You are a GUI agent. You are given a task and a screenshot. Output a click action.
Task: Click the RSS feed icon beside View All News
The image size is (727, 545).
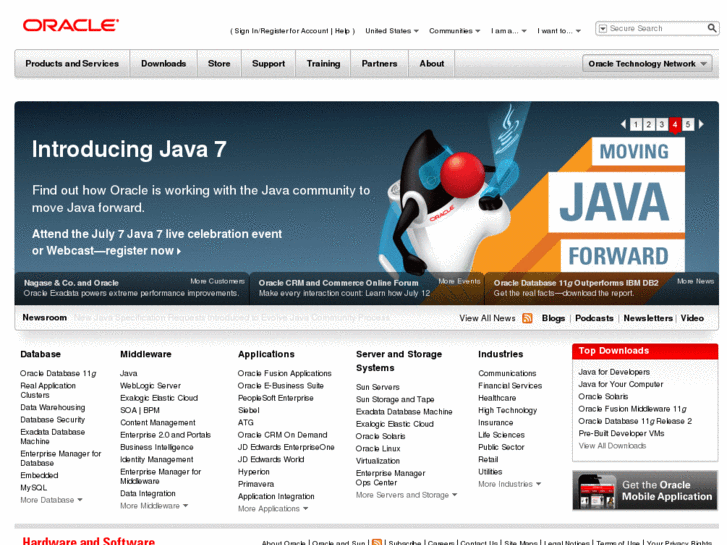pos(527,318)
